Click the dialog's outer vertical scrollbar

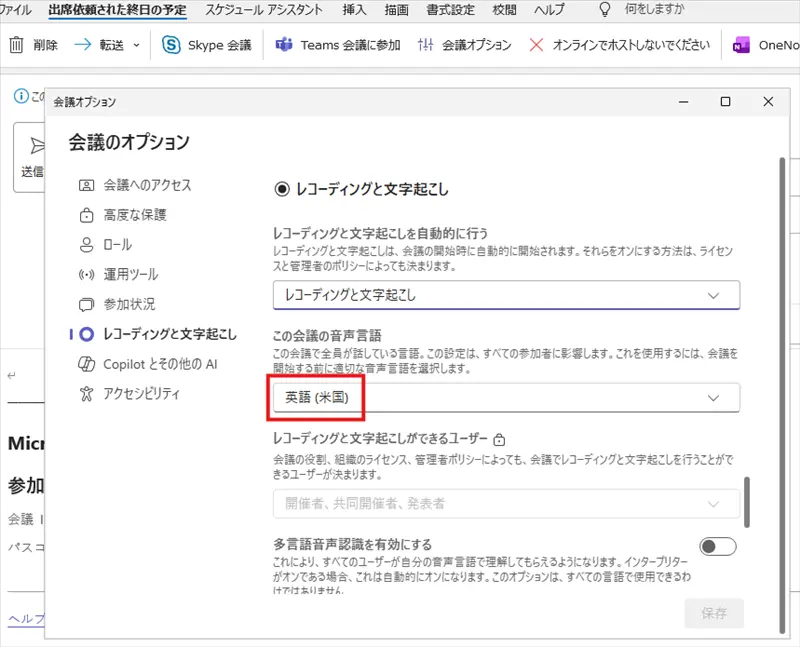782,395
